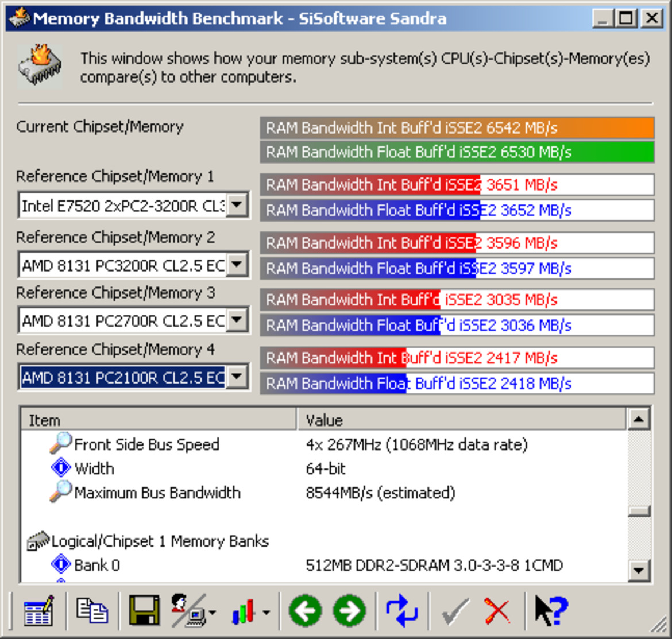The image size is (672, 639).
Task: Open Reference Chipset/Memory 1 dropdown arrow
Action: click(237, 205)
